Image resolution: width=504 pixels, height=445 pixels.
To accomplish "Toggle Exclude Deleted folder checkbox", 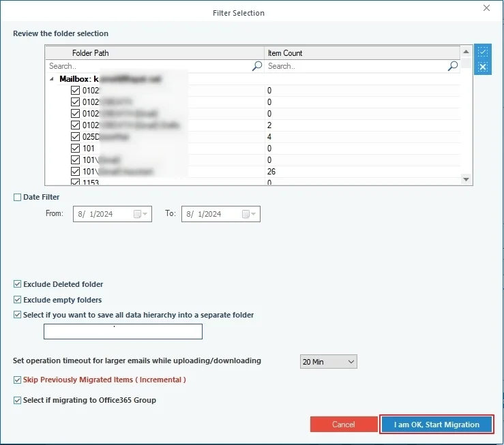I will pyautogui.click(x=17, y=284).
